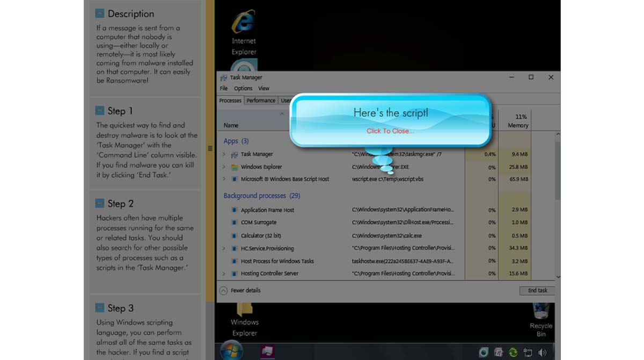Collapse the Step 3 section with its minus icon
This screenshot has width=644, height=360.
pyautogui.click(x=100, y=307)
